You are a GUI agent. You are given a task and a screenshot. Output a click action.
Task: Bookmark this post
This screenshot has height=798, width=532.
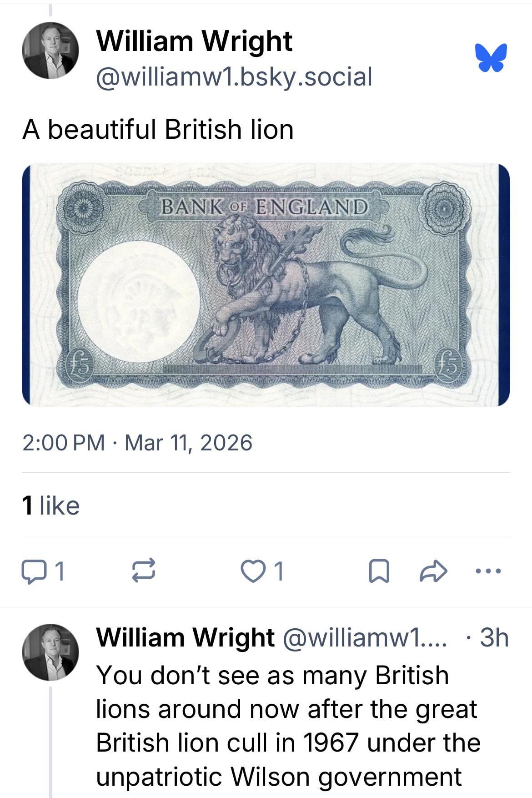[378, 571]
